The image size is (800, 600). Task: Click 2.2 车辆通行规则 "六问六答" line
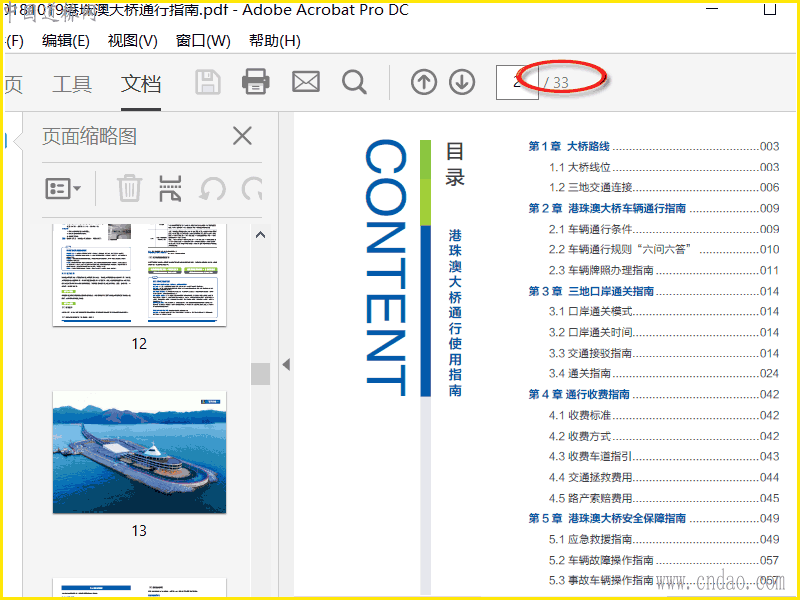pyautogui.click(x=664, y=249)
